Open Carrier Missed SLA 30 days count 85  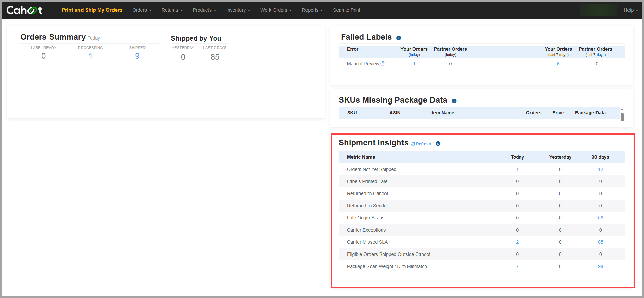pos(600,242)
